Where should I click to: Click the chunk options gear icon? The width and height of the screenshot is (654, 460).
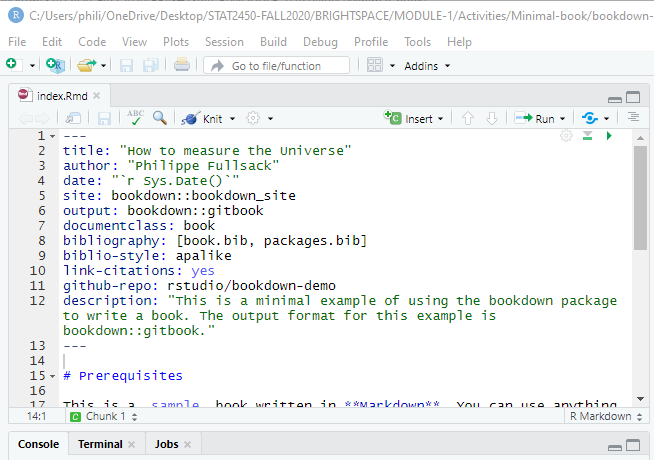(566, 136)
